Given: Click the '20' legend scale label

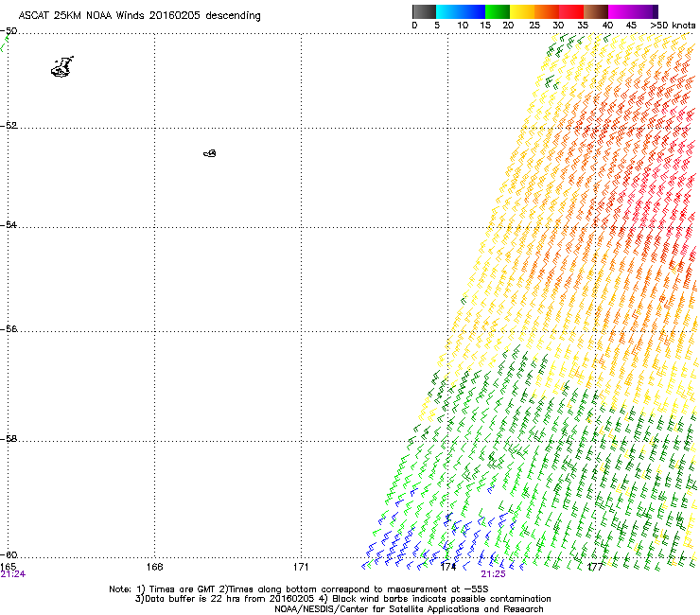Looking at the screenshot, I should coord(508,26).
